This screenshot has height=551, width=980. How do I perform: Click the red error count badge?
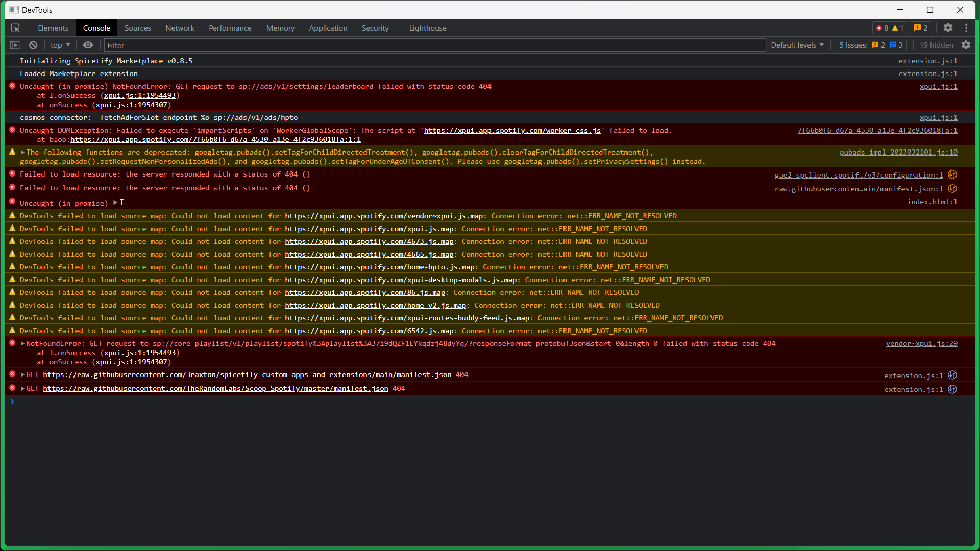click(x=883, y=28)
